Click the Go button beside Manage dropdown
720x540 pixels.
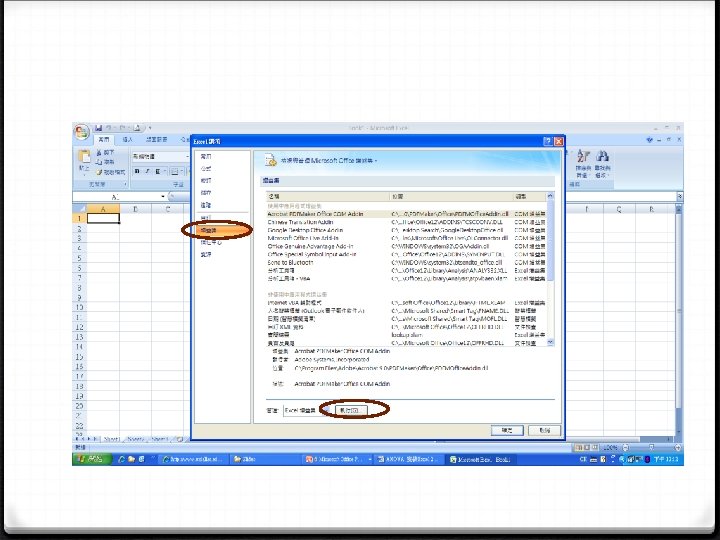(x=351, y=410)
